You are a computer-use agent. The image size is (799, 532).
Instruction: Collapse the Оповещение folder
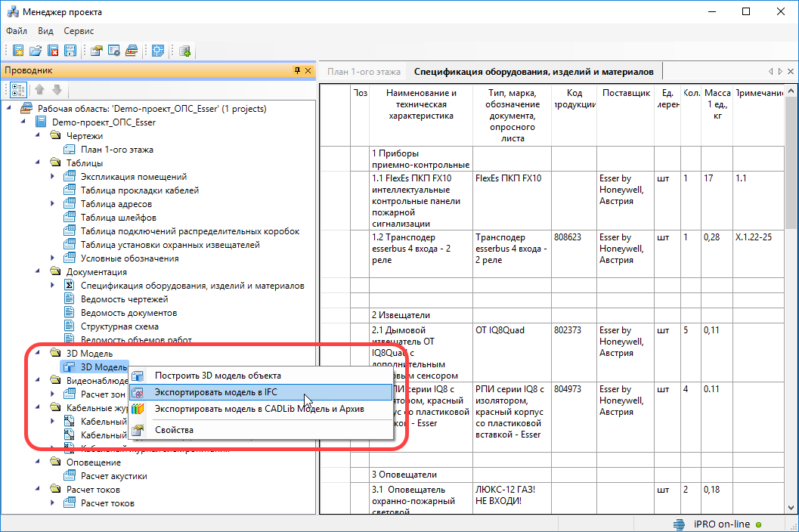pyautogui.click(x=38, y=462)
